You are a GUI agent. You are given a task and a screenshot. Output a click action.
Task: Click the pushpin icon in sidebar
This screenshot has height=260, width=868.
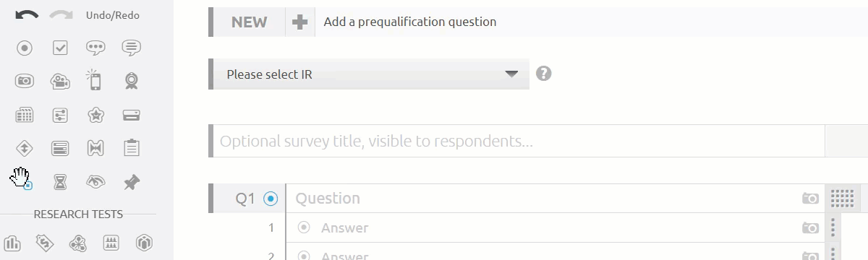(131, 182)
